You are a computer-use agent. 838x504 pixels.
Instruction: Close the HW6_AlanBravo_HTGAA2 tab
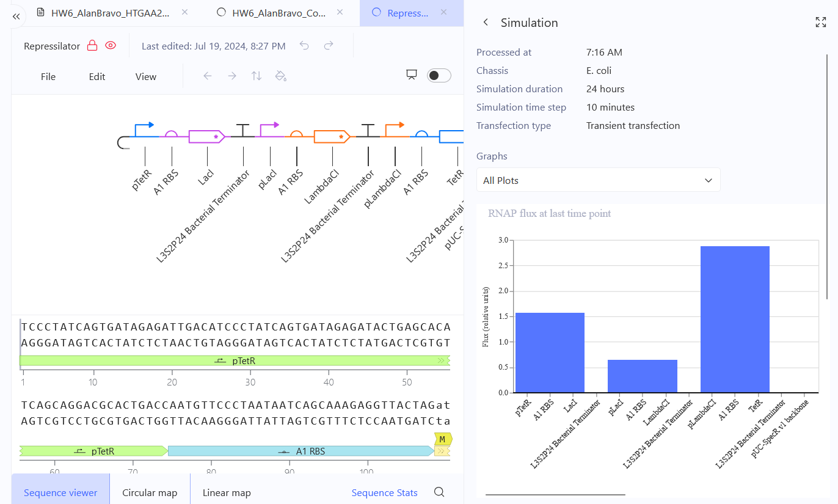coord(185,12)
